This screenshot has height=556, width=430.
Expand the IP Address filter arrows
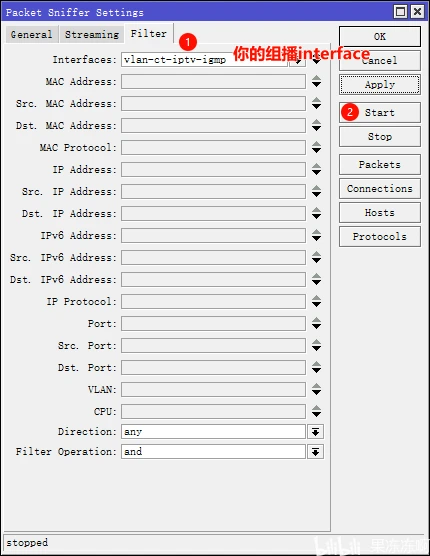(x=316, y=169)
